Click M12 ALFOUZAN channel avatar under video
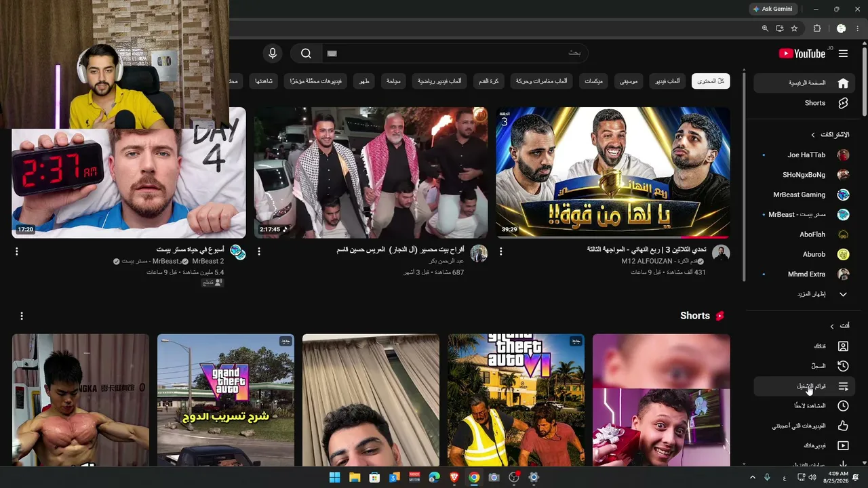Screen dimensions: 868x488 721,253
